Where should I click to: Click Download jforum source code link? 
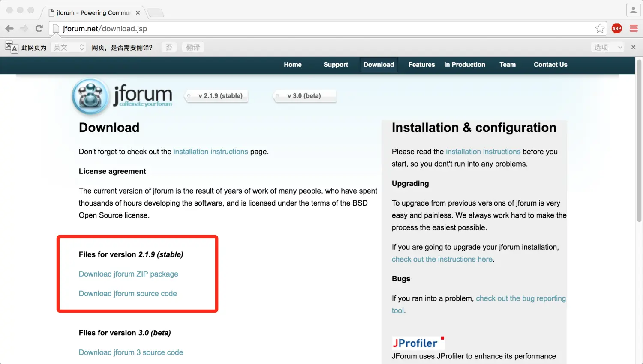pos(128,294)
